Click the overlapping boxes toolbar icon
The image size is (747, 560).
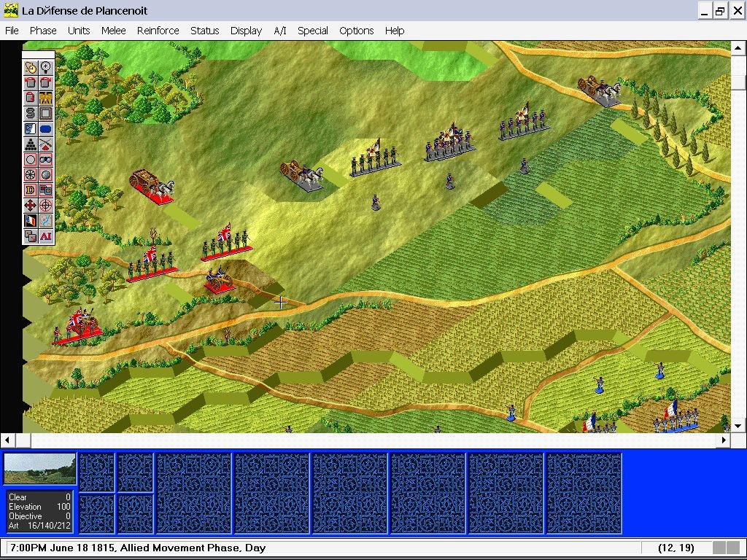(46, 190)
